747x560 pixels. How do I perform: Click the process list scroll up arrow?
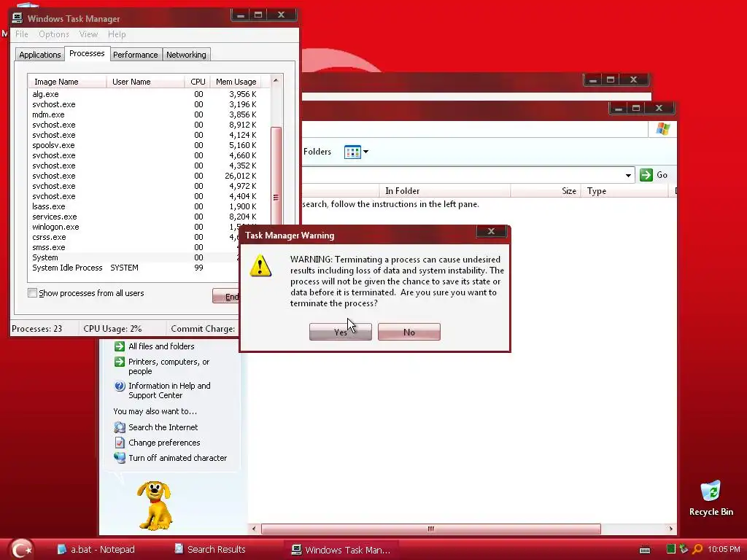click(276, 81)
